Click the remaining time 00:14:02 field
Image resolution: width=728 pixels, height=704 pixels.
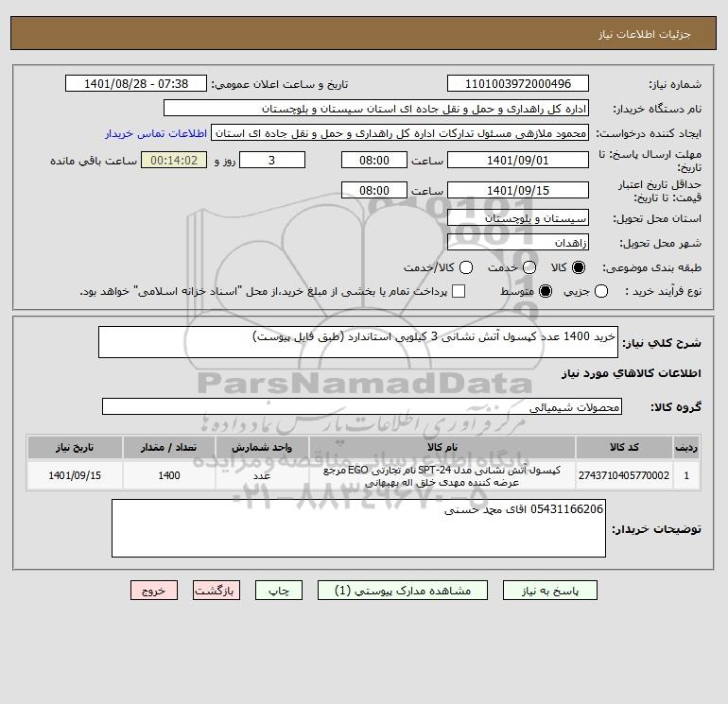coord(174,160)
